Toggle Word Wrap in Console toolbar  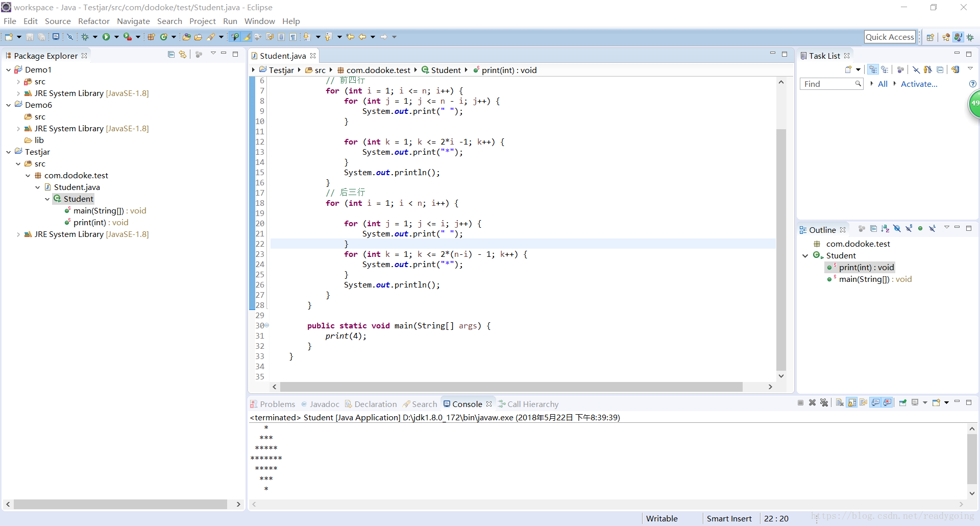(x=863, y=403)
